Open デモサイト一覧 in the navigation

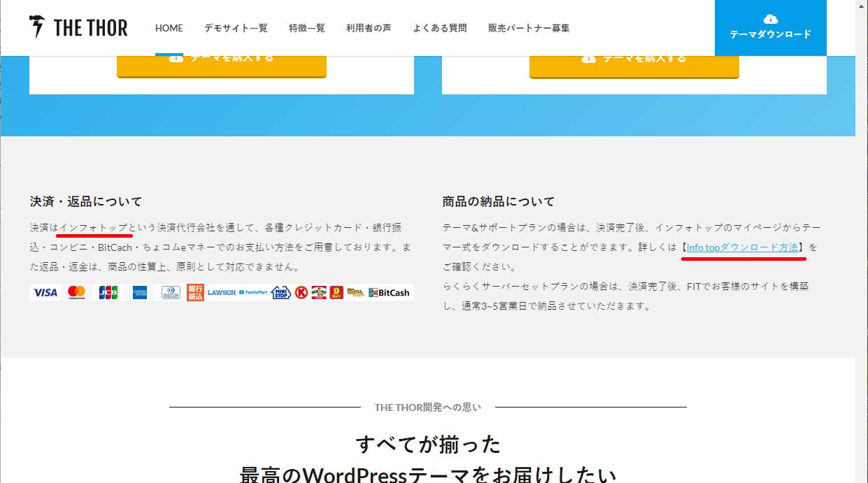236,28
